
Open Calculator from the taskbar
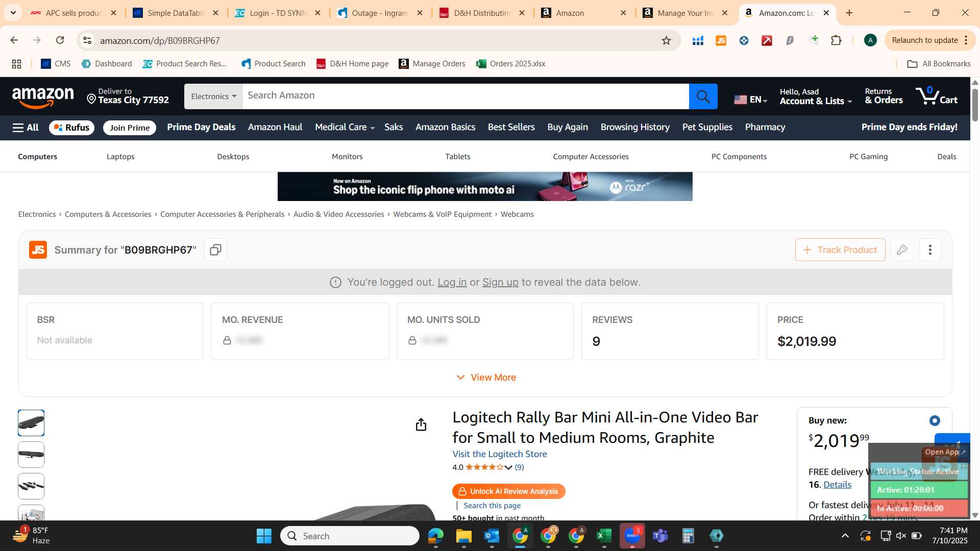click(688, 536)
